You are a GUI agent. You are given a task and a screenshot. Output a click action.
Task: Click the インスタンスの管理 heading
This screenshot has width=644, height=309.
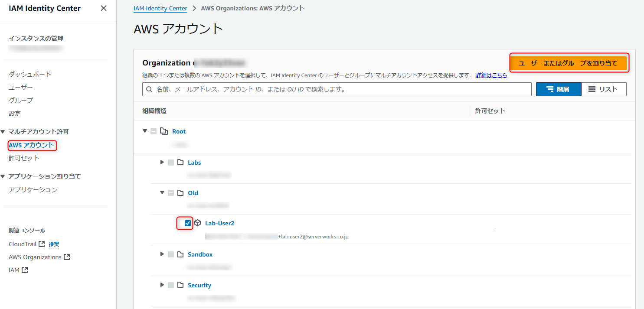point(36,39)
